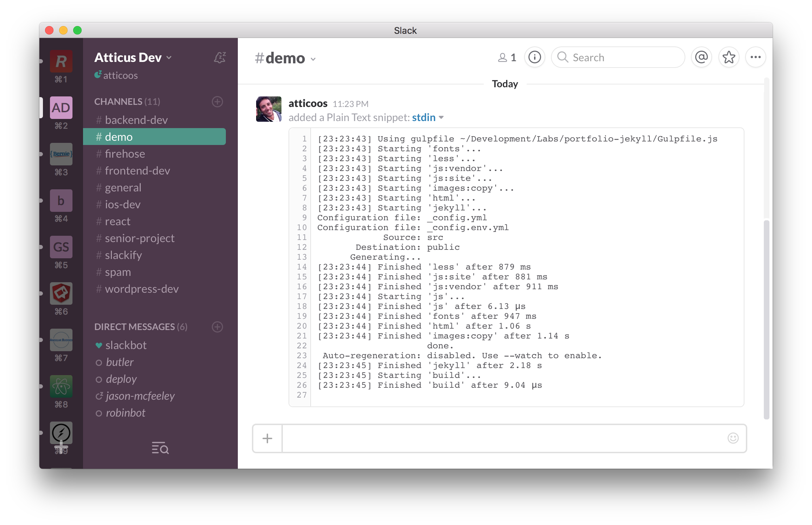The height and width of the screenshot is (525, 812).
Task: Click the more options ellipsis icon
Action: (x=756, y=57)
